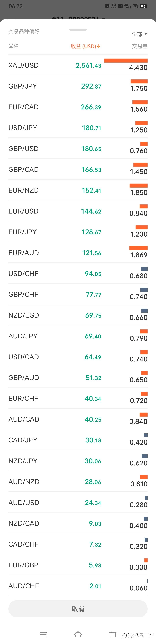
Task: Tap the sheet drag handle at top
Action: 78,30
